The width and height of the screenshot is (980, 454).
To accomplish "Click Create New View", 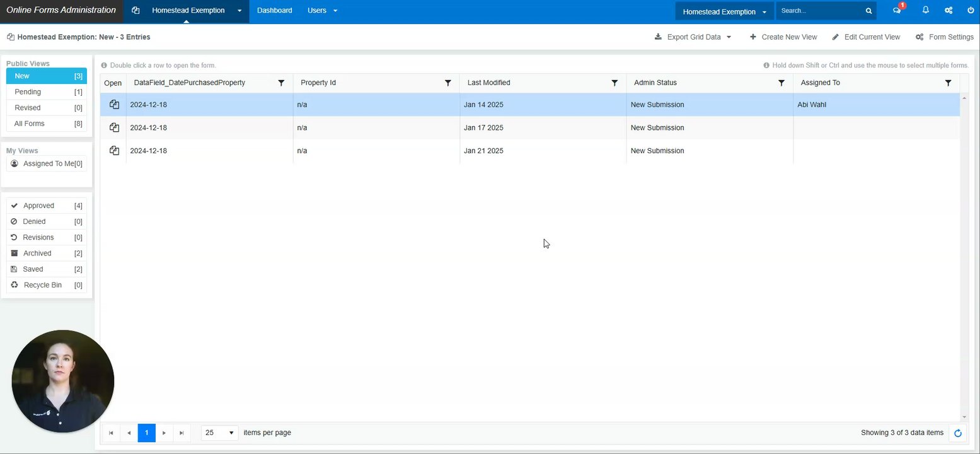I will tap(783, 37).
